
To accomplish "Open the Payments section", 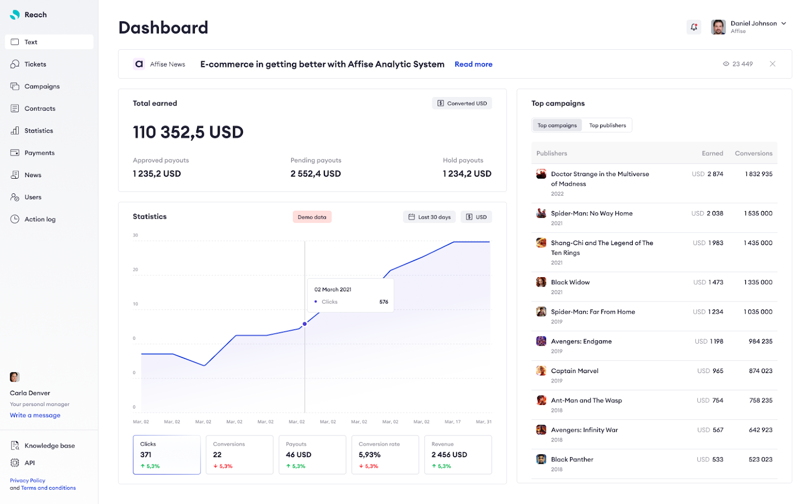I will tap(39, 152).
